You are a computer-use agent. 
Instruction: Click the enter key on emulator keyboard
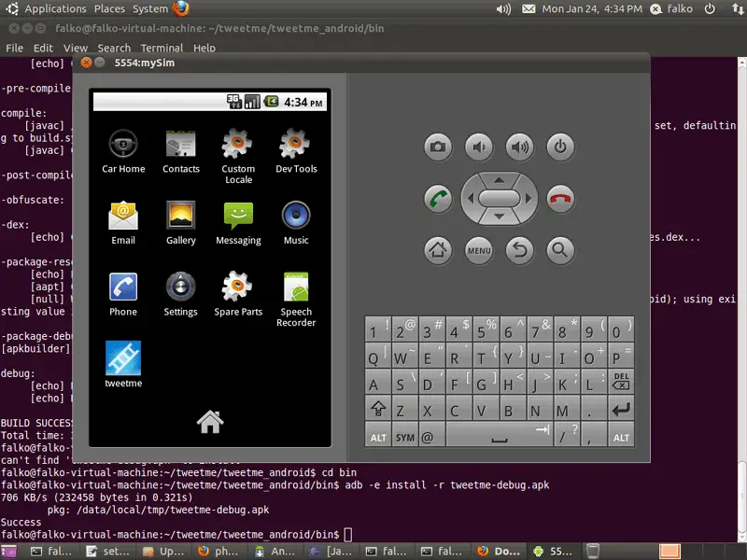[x=621, y=409]
